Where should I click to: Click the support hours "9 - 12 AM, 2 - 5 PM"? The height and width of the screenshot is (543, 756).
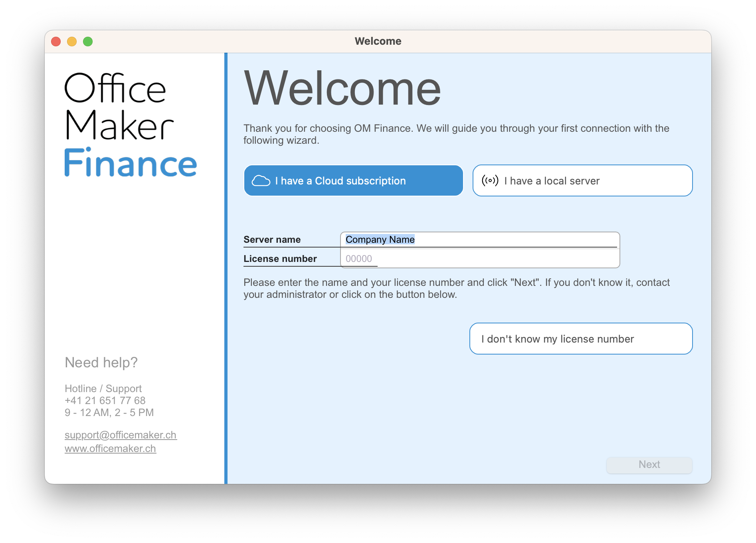109,412
